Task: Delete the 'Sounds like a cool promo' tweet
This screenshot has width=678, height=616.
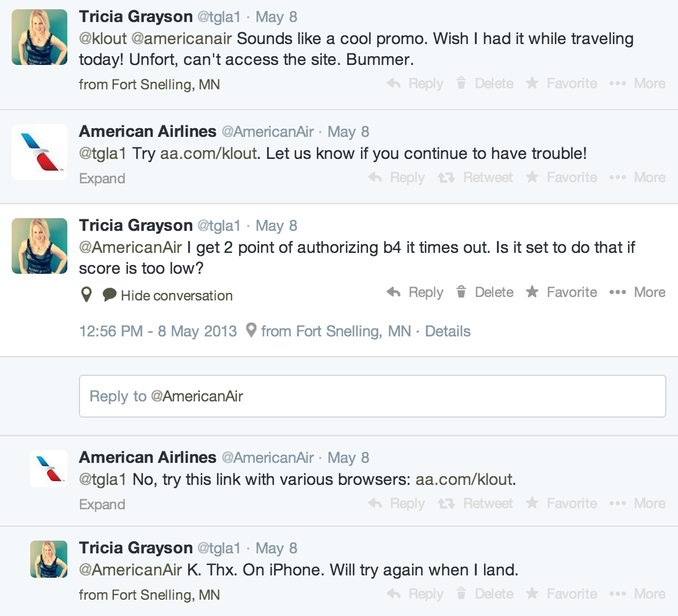Action: point(485,84)
